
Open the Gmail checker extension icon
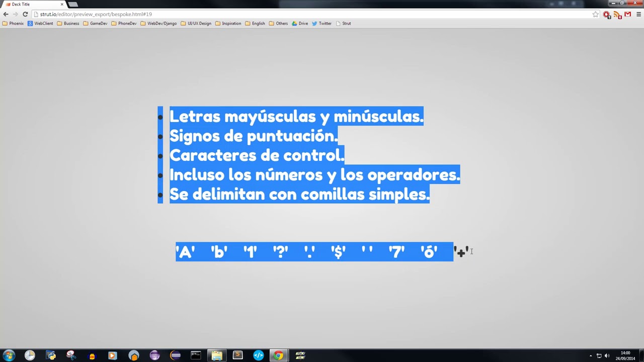pyautogui.click(x=627, y=14)
